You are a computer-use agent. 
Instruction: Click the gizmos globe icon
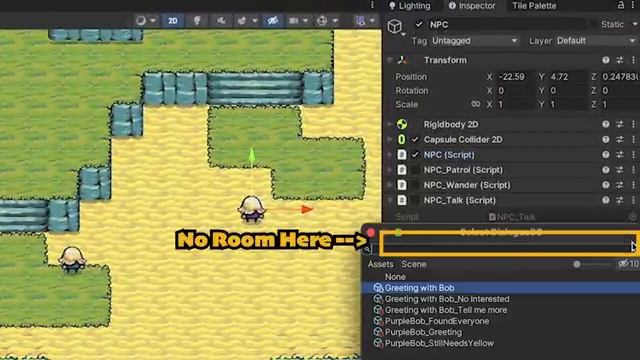pyautogui.click(x=322, y=20)
